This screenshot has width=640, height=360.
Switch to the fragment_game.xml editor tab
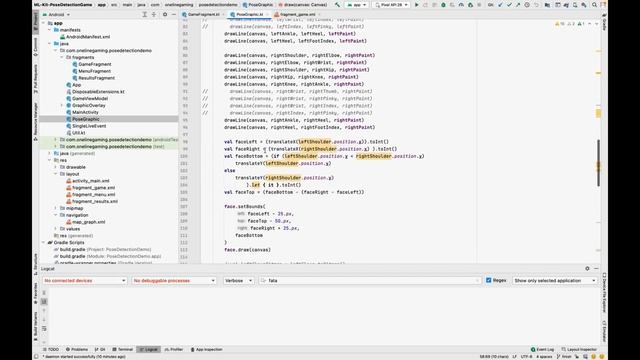[297, 14]
